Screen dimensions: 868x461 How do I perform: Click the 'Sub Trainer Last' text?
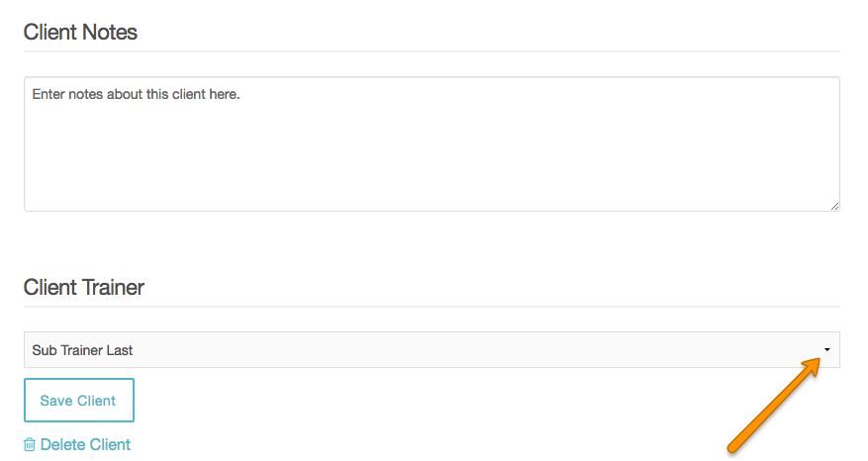(82, 350)
